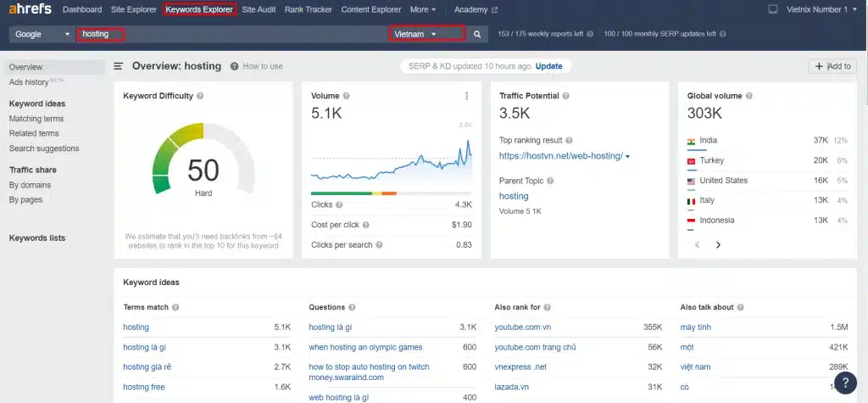Click the Keyword Difficulty help icon
The width and height of the screenshot is (868, 403).
click(x=200, y=97)
